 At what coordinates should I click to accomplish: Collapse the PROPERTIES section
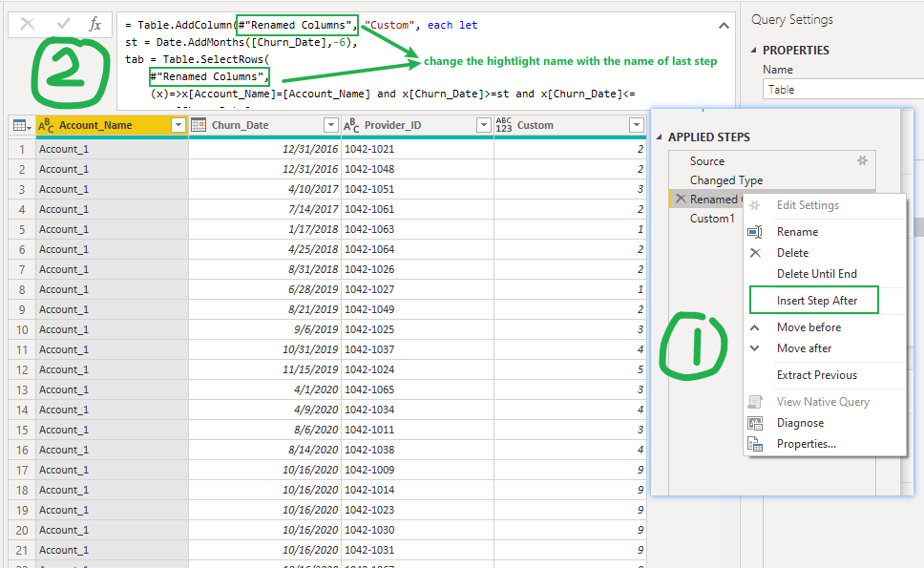tap(754, 50)
